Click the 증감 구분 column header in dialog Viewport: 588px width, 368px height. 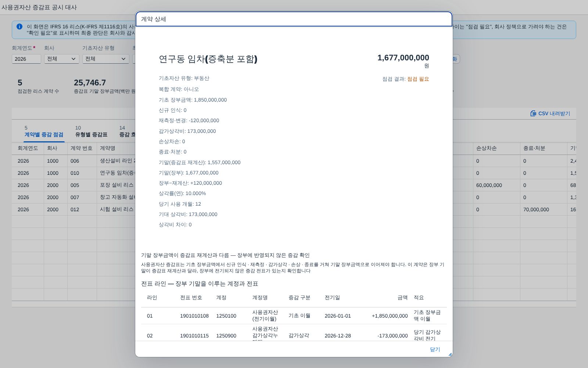tap(300, 297)
